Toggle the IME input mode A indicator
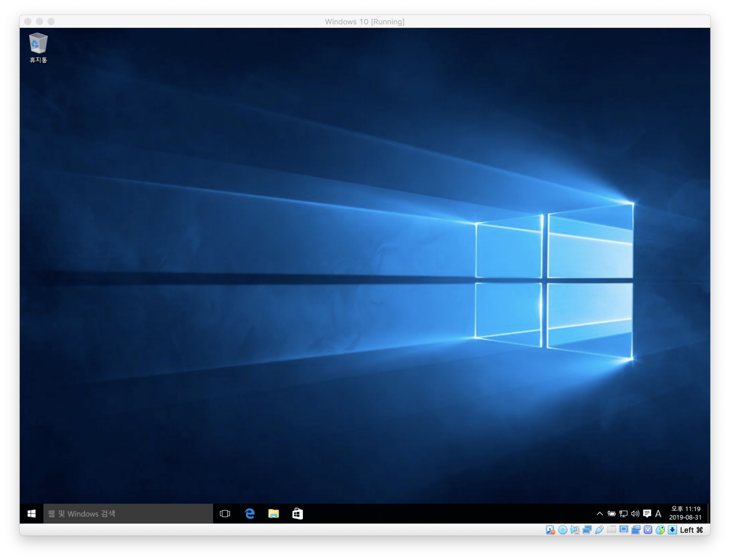Screen dimensions: 730x560 [658, 514]
